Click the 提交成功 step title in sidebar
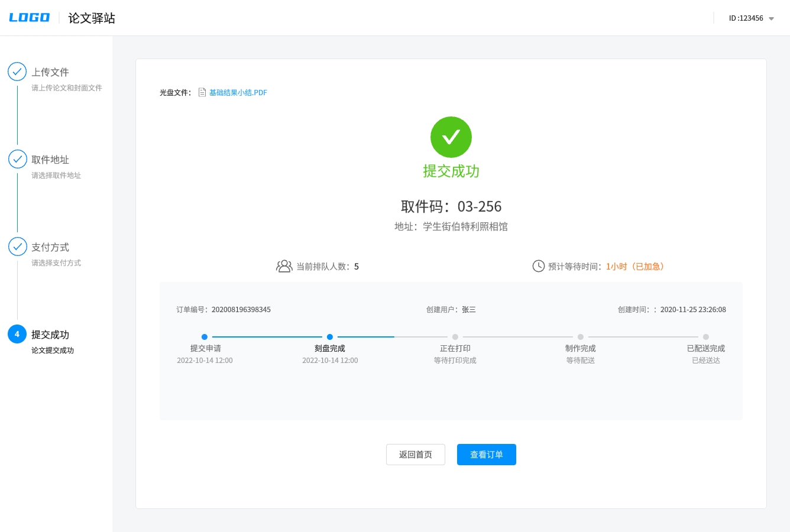Viewport: 790px width, 532px height. click(x=50, y=335)
